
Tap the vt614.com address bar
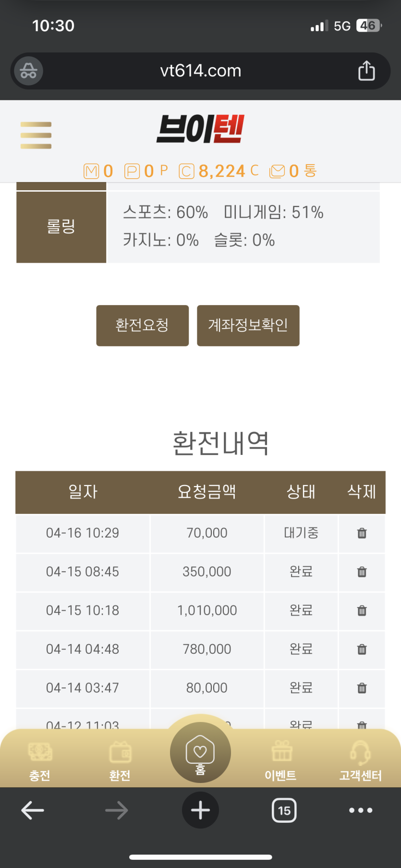[x=200, y=71]
